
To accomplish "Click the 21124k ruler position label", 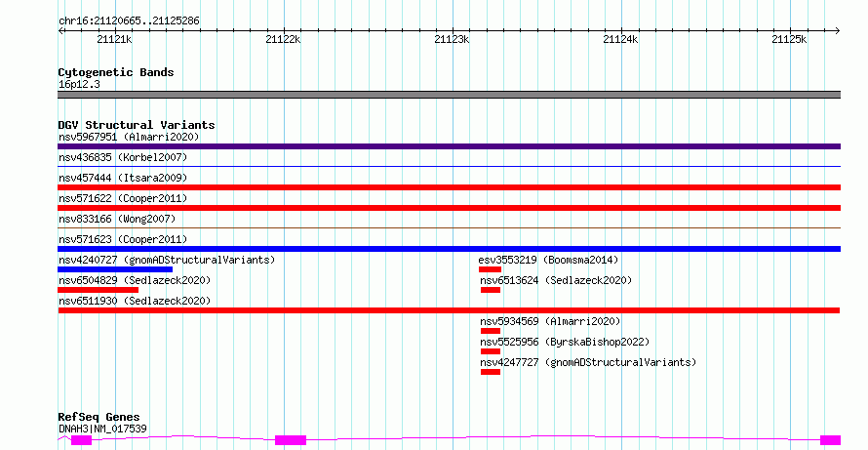I will (620, 39).
